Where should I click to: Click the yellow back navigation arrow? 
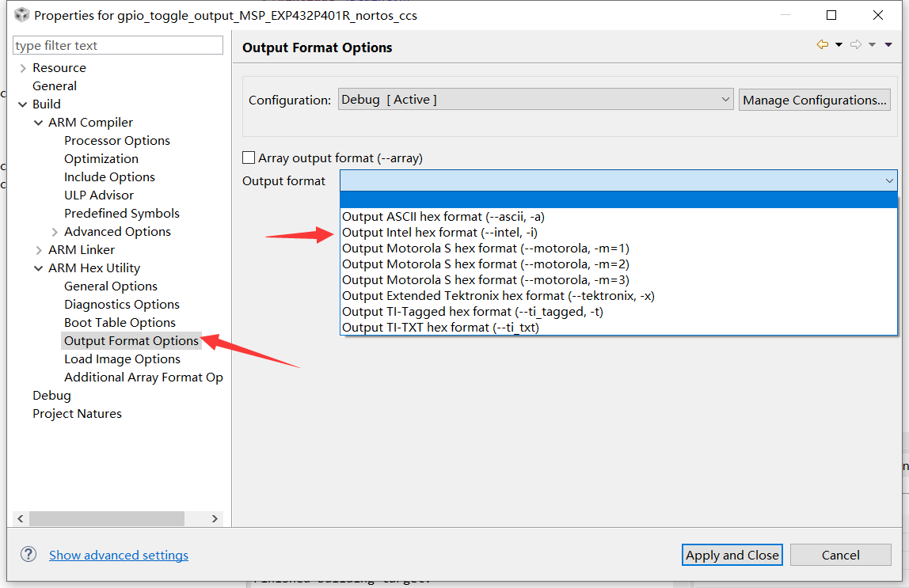tap(823, 45)
